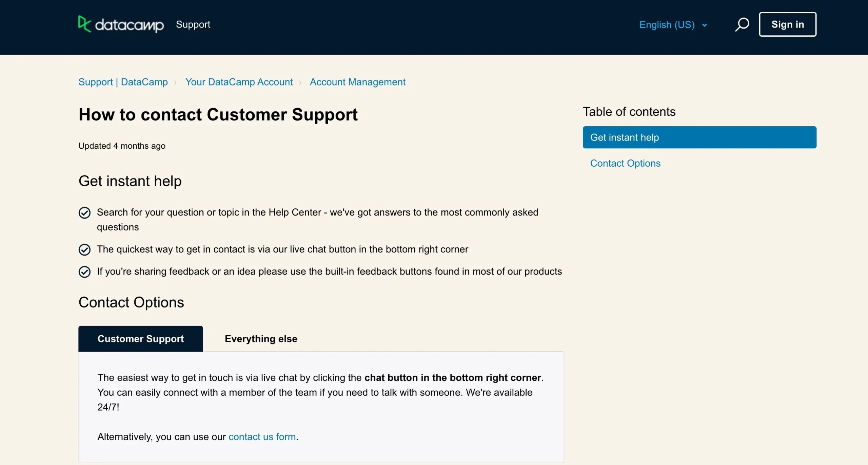868x465 pixels.
Task: Switch to the Everything else tab
Action: [261, 339]
